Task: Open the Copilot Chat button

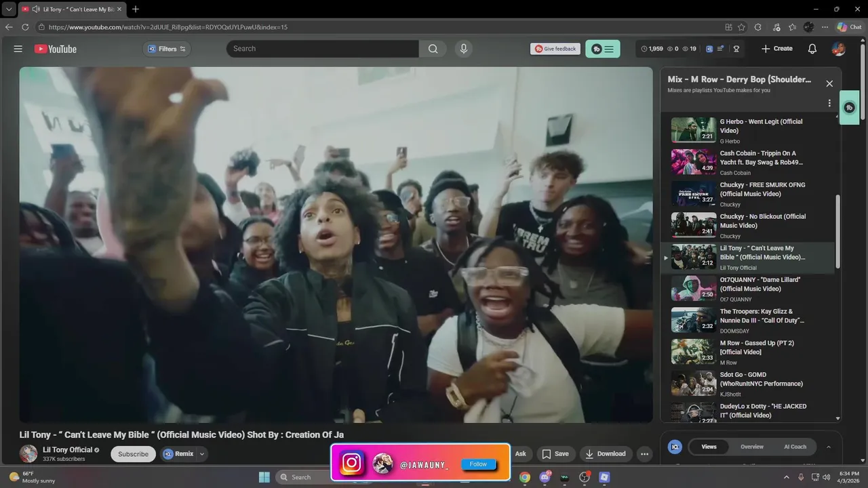Action: pos(849,27)
